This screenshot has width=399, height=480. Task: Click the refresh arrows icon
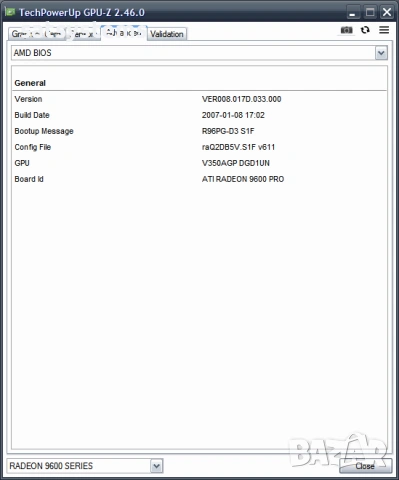point(365,30)
